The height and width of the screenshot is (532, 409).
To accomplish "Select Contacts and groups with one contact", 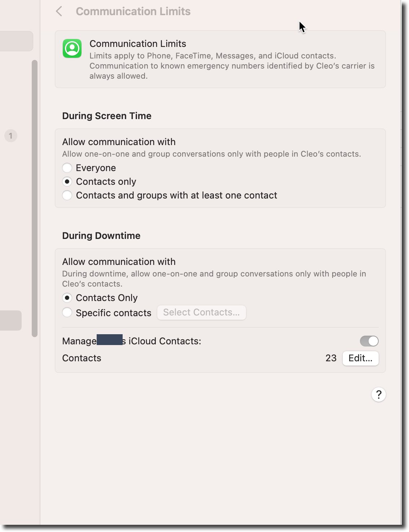I will pos(67,195).
